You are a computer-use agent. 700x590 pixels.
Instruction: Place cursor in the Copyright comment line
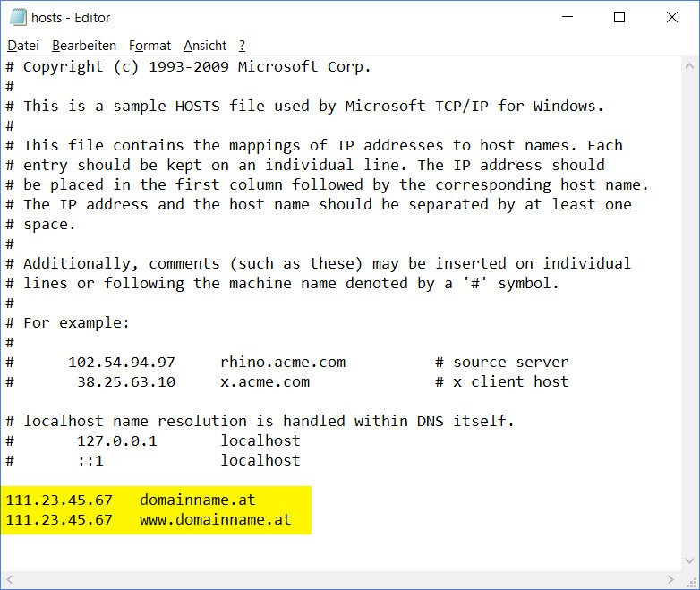pyautogui.click(x=187, y=67)
